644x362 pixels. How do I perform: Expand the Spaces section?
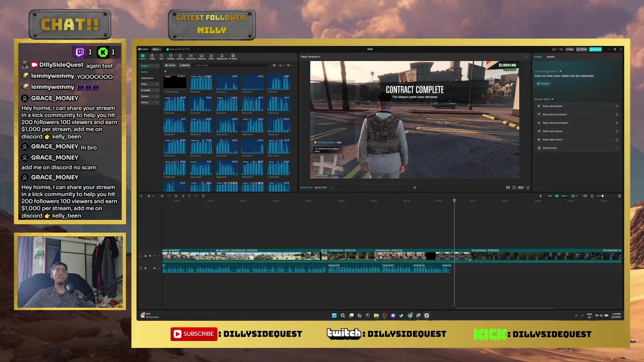pos(149,96)
